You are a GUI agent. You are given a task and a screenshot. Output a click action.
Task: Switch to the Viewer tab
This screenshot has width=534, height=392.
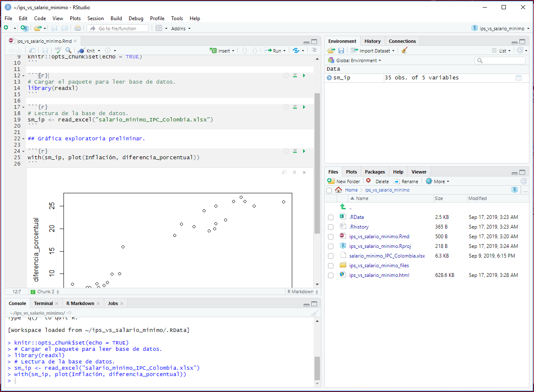419,172
